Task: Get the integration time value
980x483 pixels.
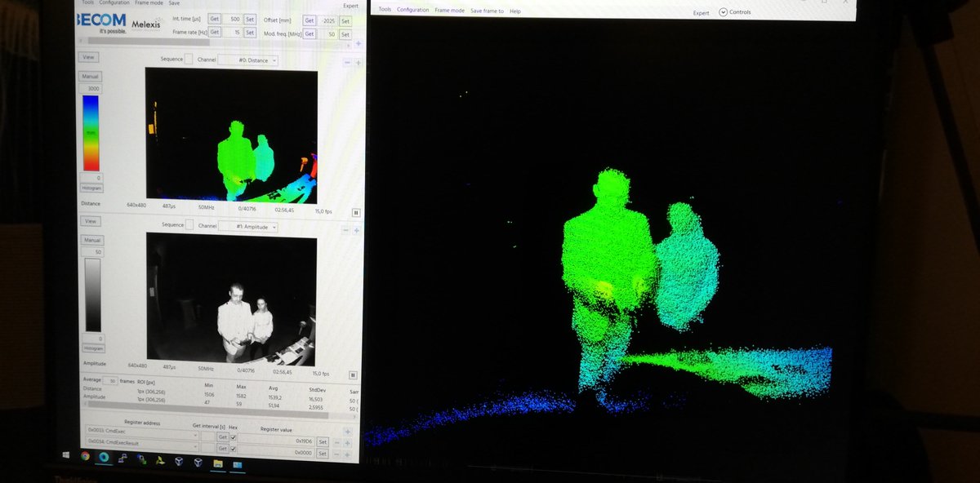Action: 214,18
